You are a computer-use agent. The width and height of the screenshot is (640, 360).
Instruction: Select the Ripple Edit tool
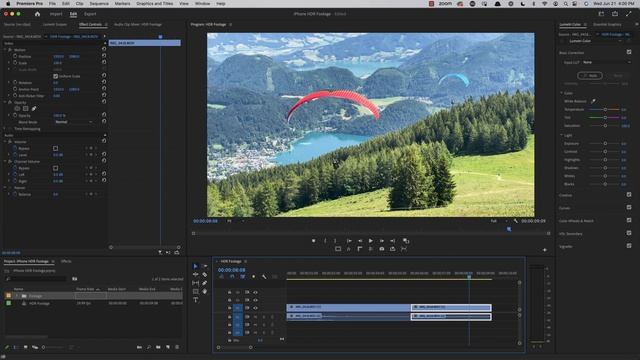196,275
